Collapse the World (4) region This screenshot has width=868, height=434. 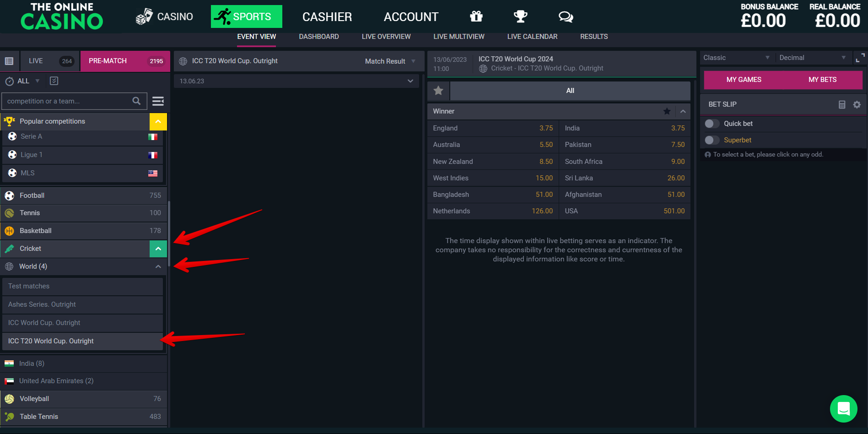point(158,266)
